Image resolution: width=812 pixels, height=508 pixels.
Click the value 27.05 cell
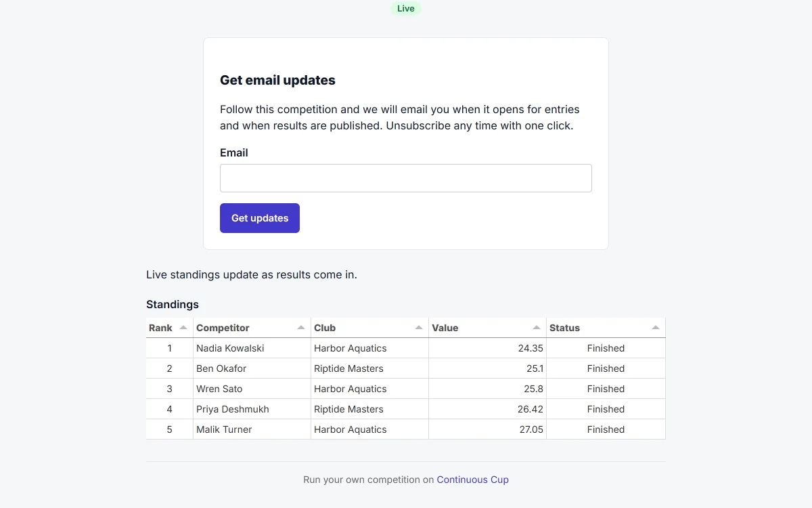pyautogui.click(x=488, y=429)
